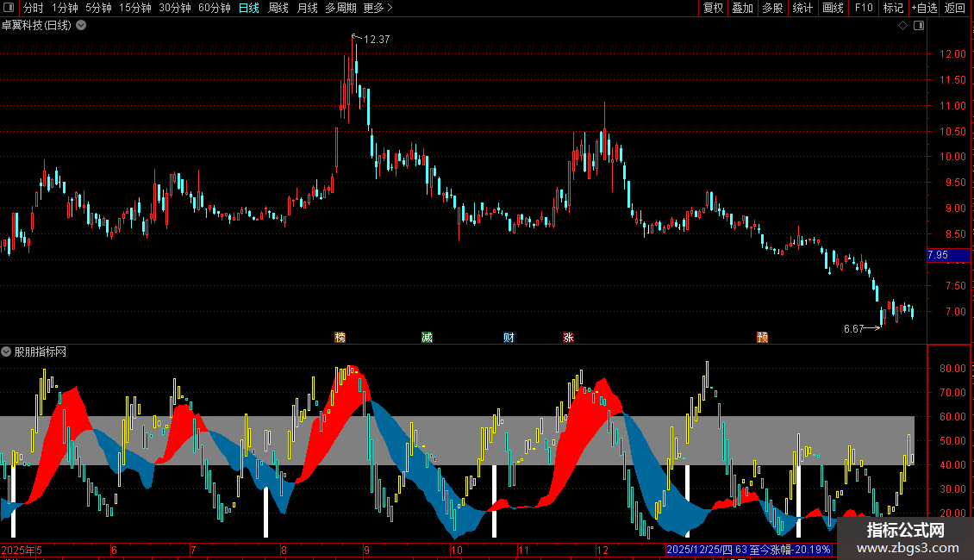Switch to 月线 monthly chart
Screen dimensions: 974x560
coord(307,8)
